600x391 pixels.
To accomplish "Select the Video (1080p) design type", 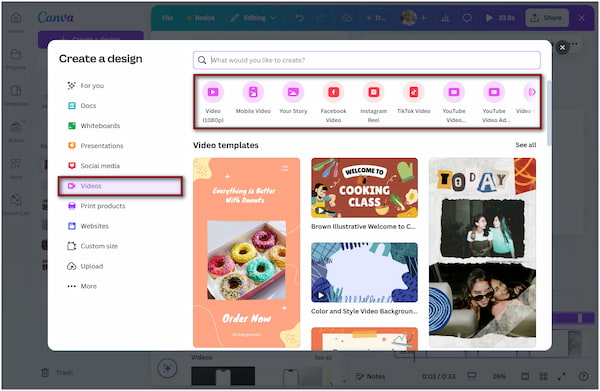I will click(x=213, y=92).
